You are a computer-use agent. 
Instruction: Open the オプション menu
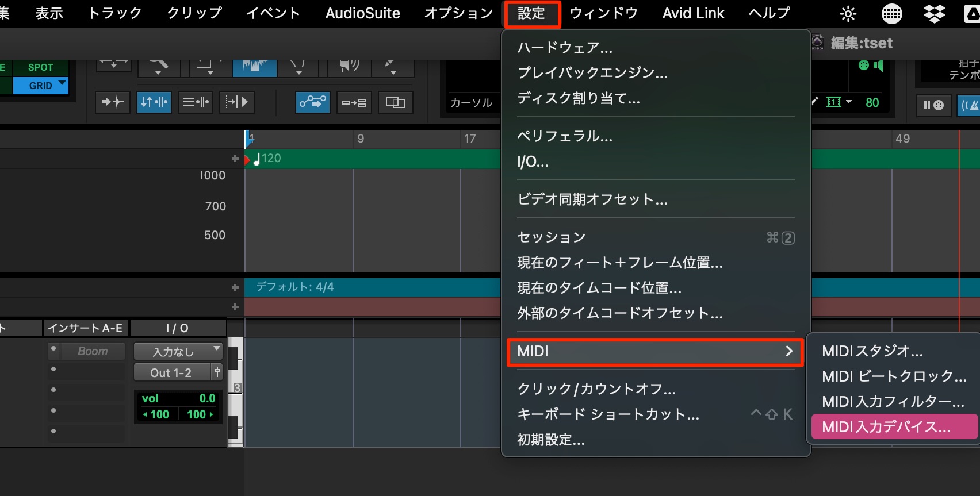point(459,13)
